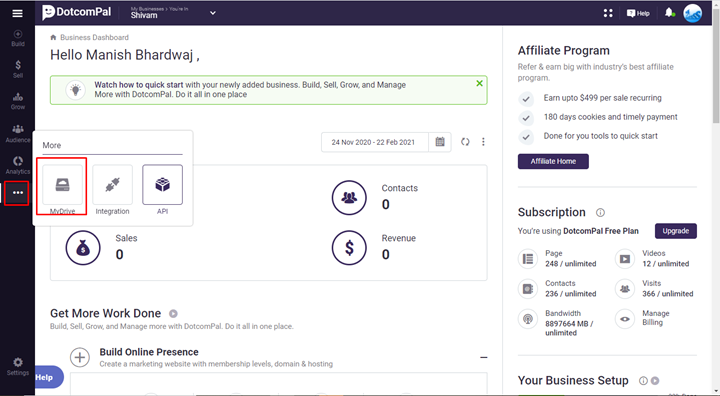Play the Get More Work Done video icon

[173, 314]
